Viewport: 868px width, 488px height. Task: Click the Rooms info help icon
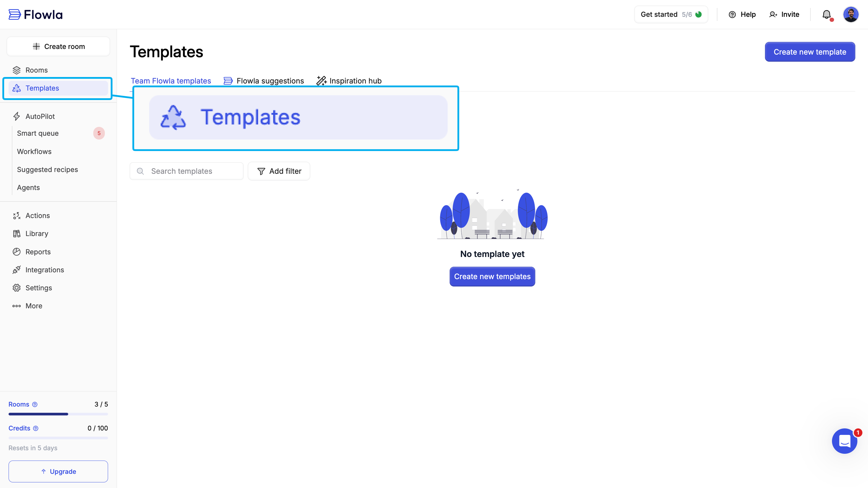tap(35, 404)
